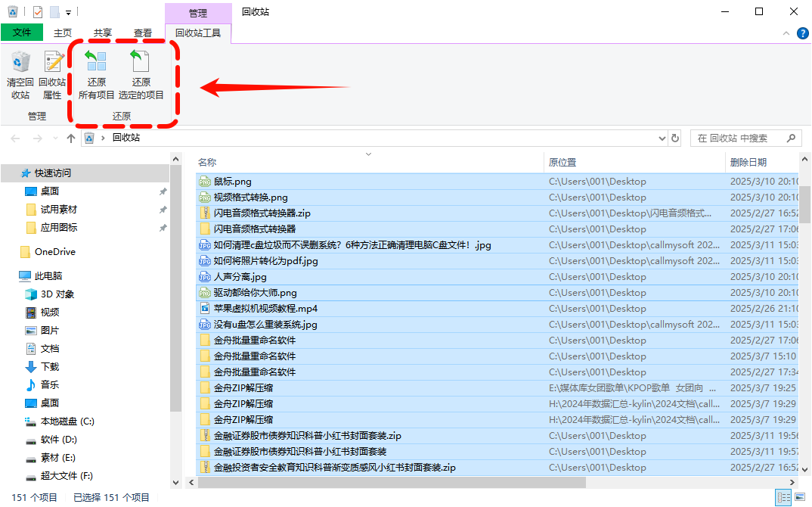Expand the address bar breadcrumb chevron
Image resolution: width=812 pixels, height=507 pixels.
pyautogui.click(x=103, y=138)
